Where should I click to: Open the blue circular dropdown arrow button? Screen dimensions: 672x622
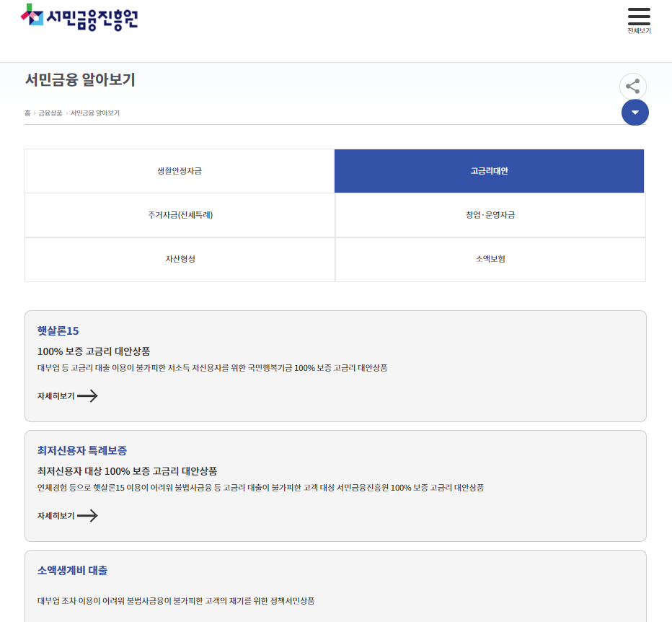pos(635,113)
